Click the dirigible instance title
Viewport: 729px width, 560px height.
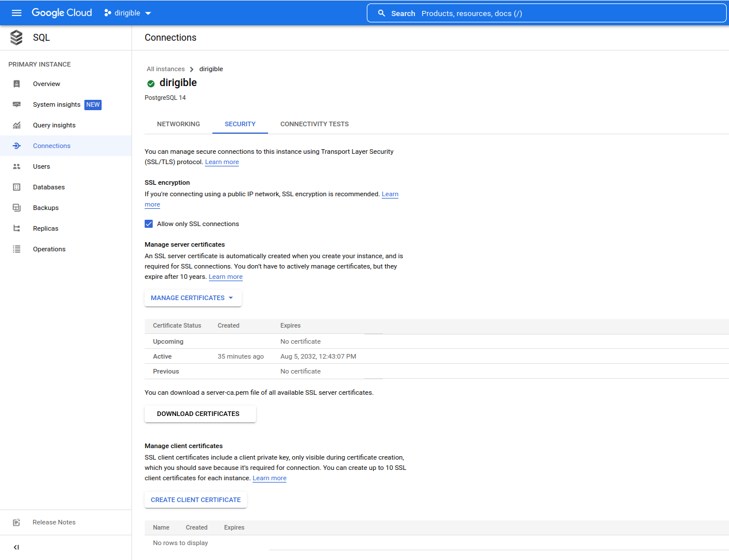(x=178, y=83)
